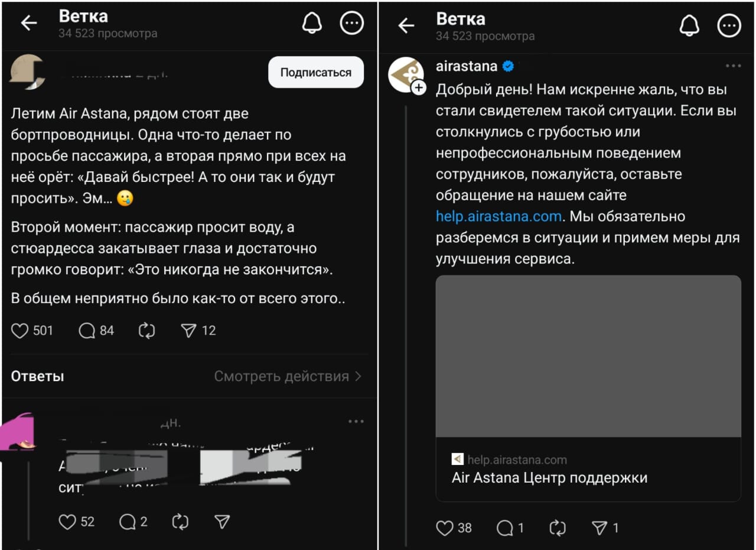Screen dimensions: 756x550
Task: Tap back arrow in right thread header
Action: point(406,25)
